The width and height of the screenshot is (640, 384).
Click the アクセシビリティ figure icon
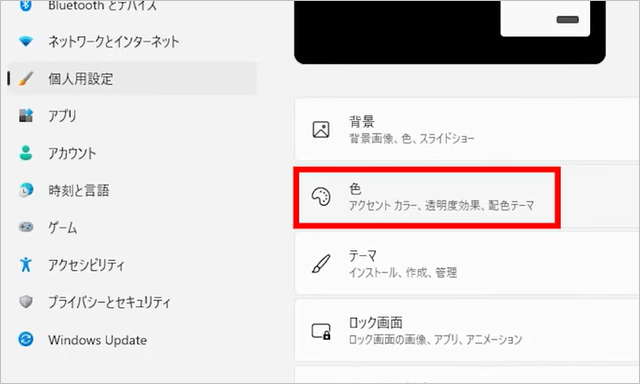[x=26, y=264]
